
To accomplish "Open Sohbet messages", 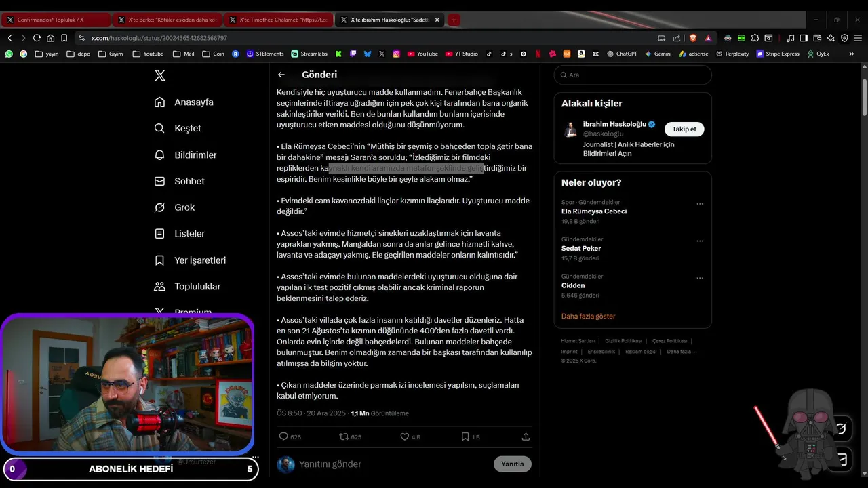I will (x=179, y=181).
